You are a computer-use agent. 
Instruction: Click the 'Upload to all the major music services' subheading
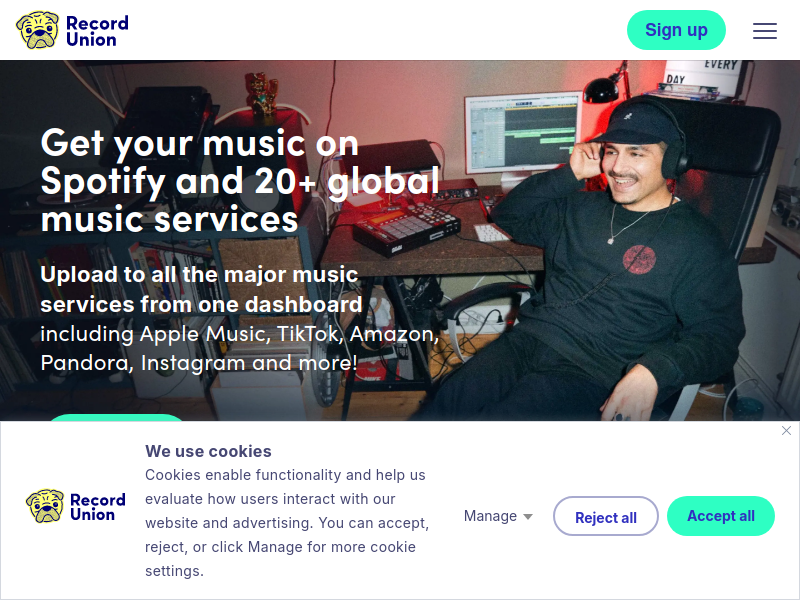tap(201, 289)
